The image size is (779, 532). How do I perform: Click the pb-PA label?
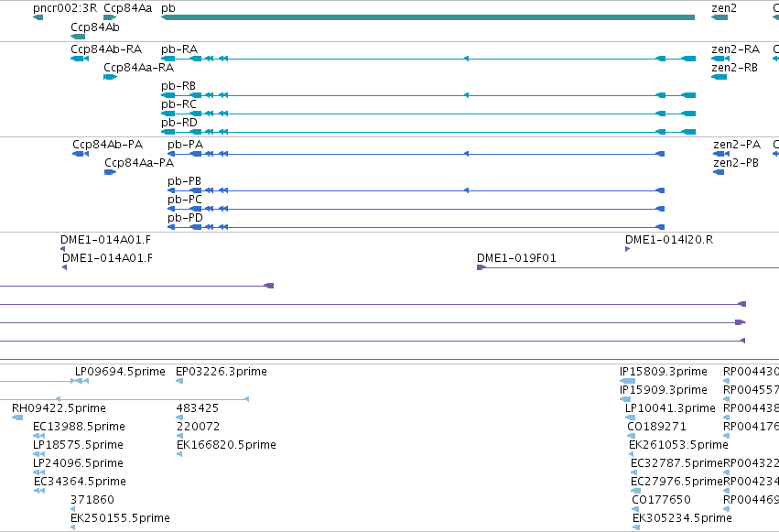click(185, 145)
